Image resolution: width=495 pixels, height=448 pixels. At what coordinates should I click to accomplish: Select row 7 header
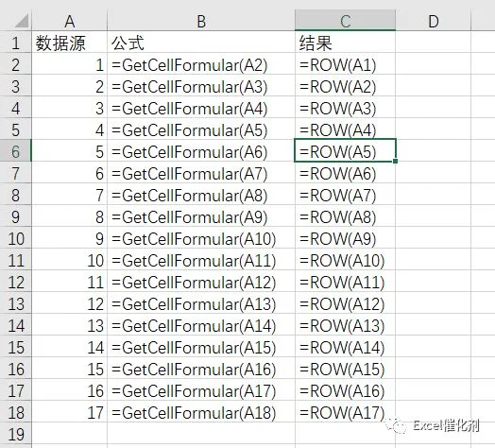(16, 173)
